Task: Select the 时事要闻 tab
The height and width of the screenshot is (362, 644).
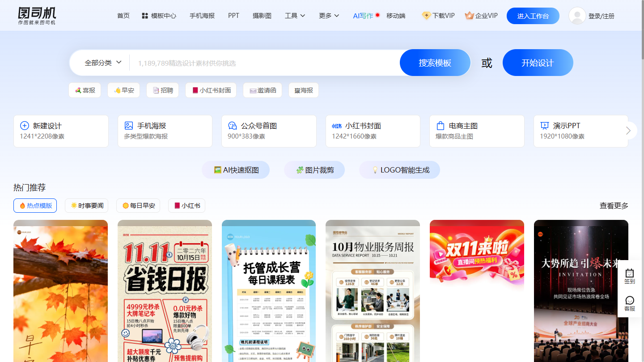Action: pos(87,206)
